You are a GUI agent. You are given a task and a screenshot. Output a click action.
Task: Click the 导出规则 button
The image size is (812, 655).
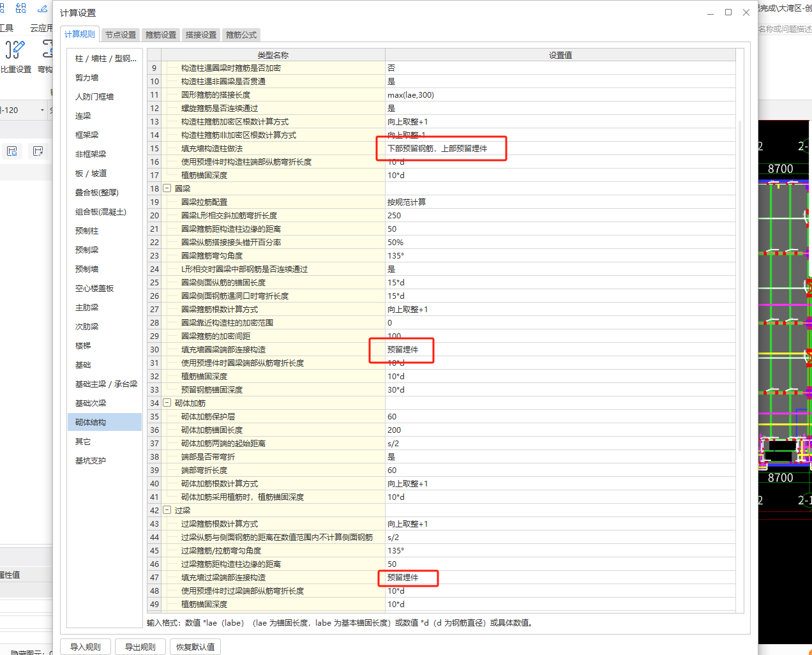point(140,647)
